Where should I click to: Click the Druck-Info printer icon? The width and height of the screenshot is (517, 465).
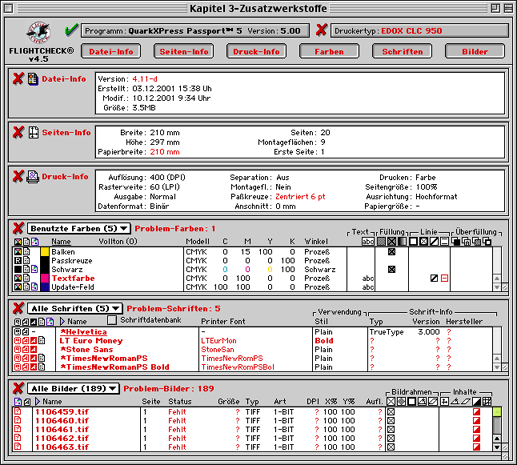pyautogui.click(x=32, y=176)
